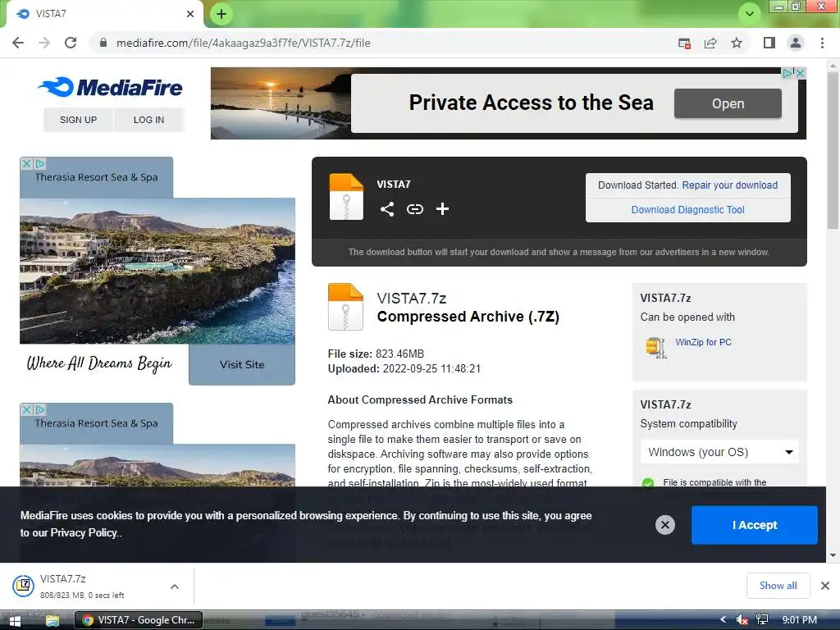Viewport: 840px width, 630px height.
Task: Close the VISTA7 browser tab
Action: tap(190, 14)
